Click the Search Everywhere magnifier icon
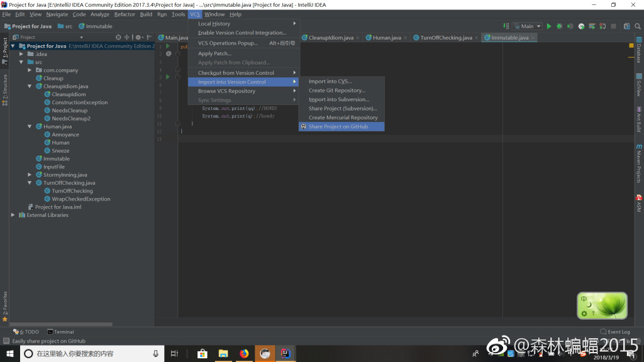This screenshot has width=644, height=362. [638, 26]
